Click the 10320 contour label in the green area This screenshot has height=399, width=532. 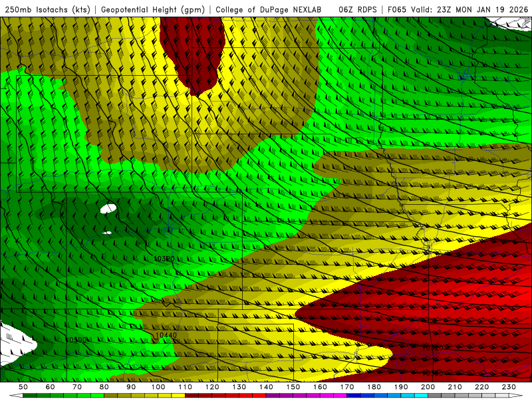pos(164,259)
